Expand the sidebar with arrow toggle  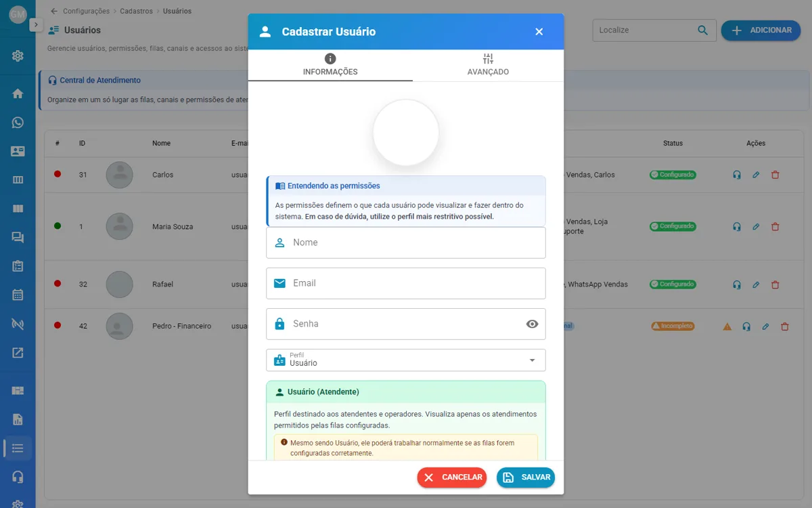pyautogui.click(x=36, y=24)
